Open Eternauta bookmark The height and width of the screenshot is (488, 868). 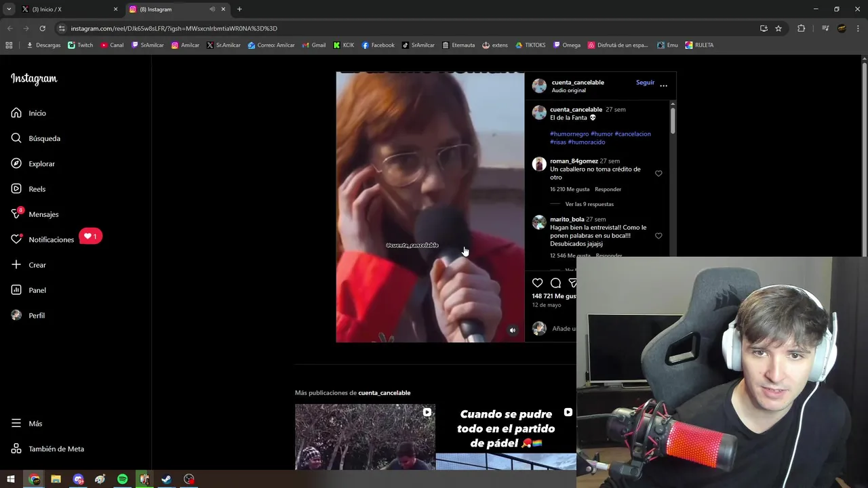point(458,45)
